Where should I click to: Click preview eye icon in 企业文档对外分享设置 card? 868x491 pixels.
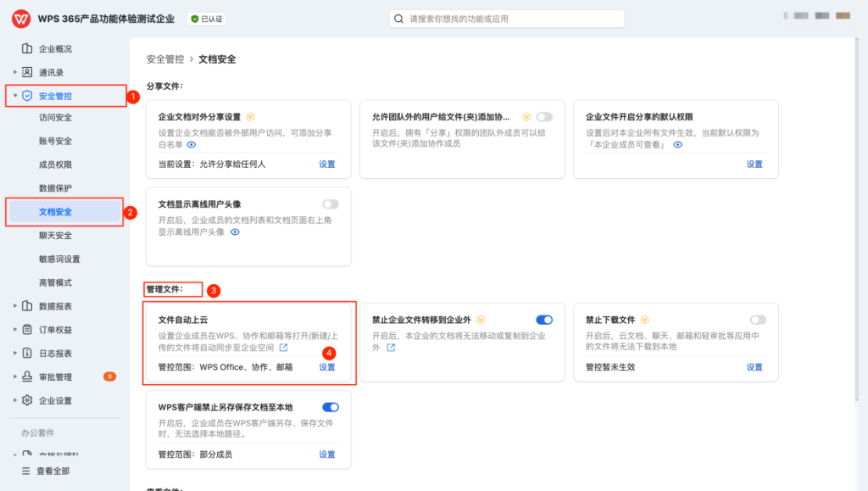coord(192,144)
